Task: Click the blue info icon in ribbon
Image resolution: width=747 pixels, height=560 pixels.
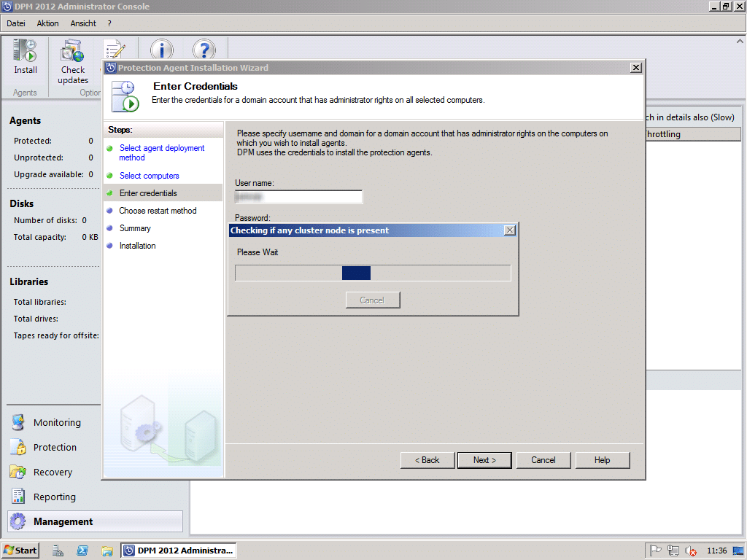Action: click(x=162, y=50)
